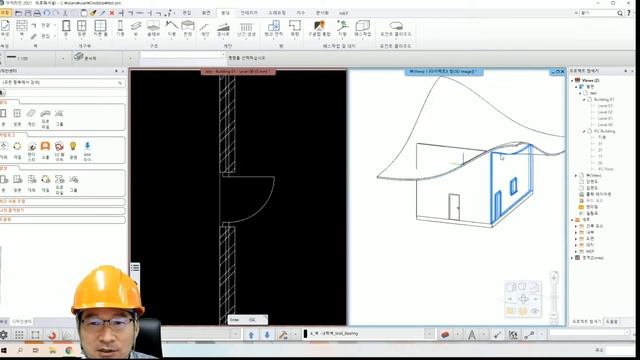640x360 pixels.
Task: Click the large A text icon in bottom toolbar
Action: click(471, 335)
